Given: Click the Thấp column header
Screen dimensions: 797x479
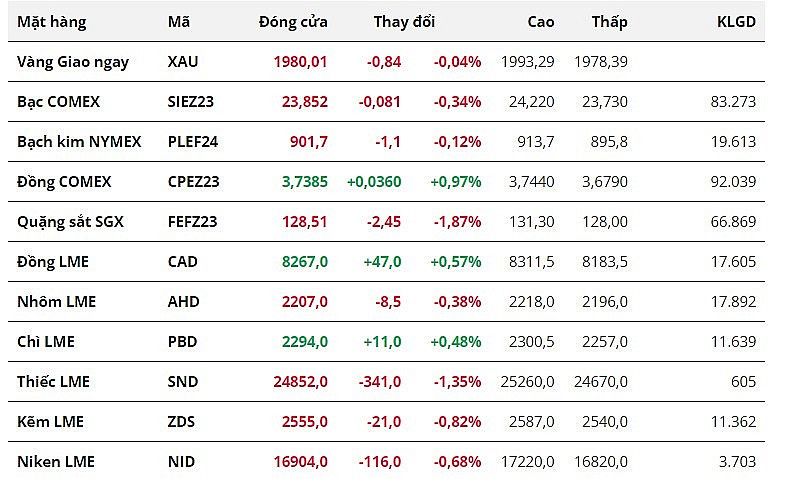Looking at the screenshot, I should (609, 22).
